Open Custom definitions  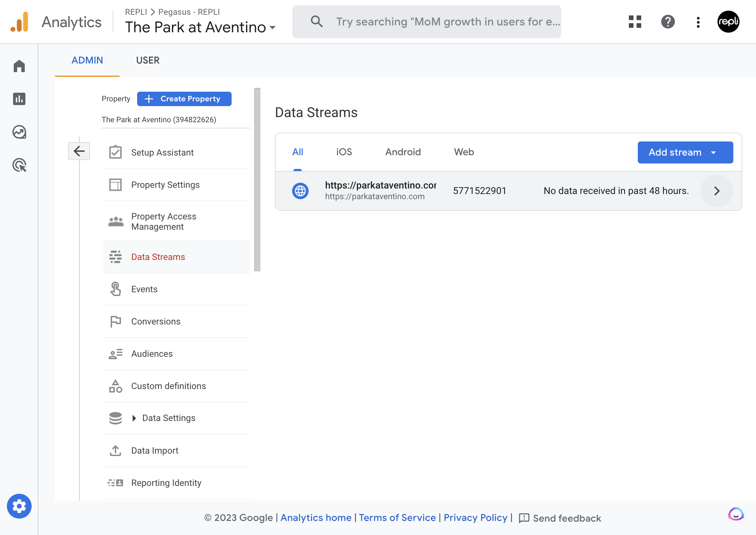point(177,386)
